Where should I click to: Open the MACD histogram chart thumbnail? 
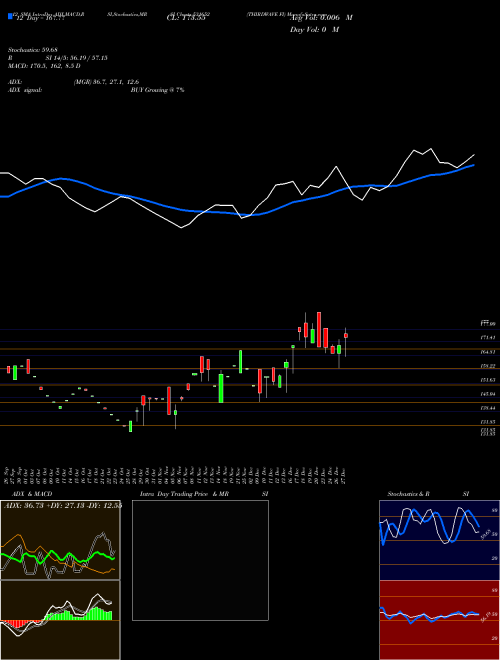(60, 620)
